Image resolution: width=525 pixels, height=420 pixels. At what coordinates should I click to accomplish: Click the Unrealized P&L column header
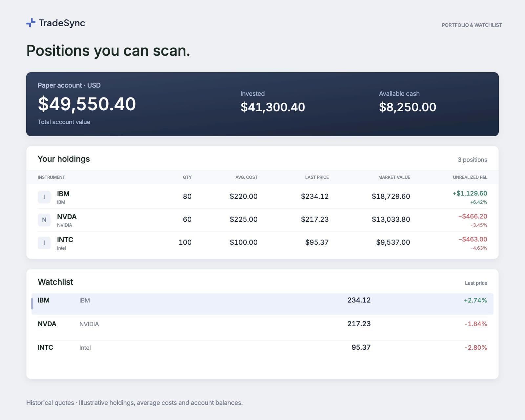tap(470, 177)
